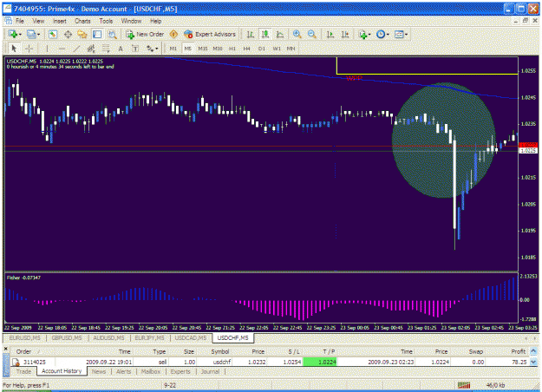
Task: Open the Trade terminal tab
Action: point(24,371)
